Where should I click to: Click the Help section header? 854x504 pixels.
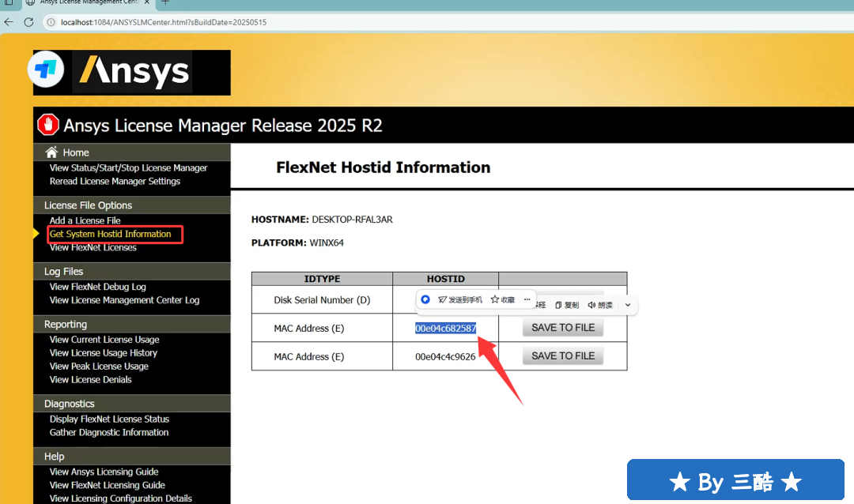pos(54,457)
